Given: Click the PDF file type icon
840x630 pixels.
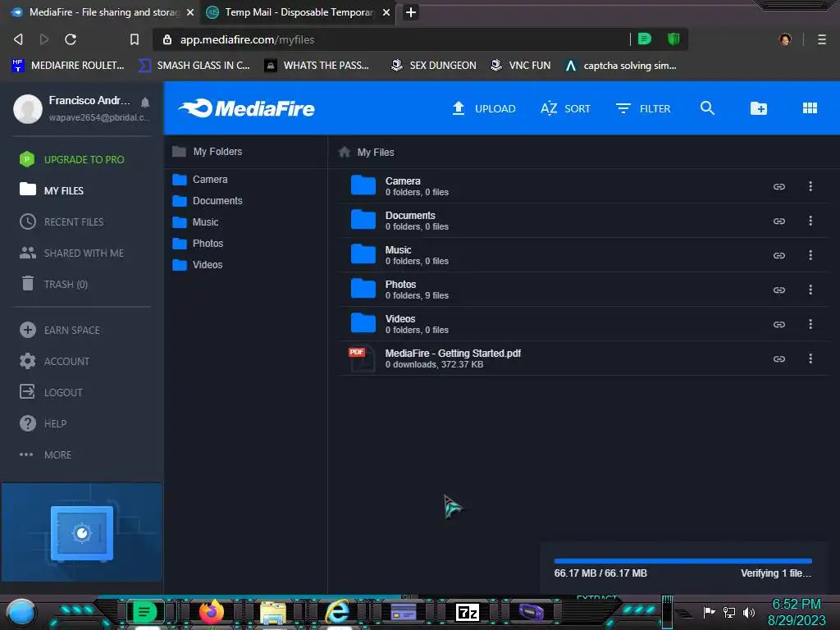Looking at the screenshot, I should click(x=362, y=358).
